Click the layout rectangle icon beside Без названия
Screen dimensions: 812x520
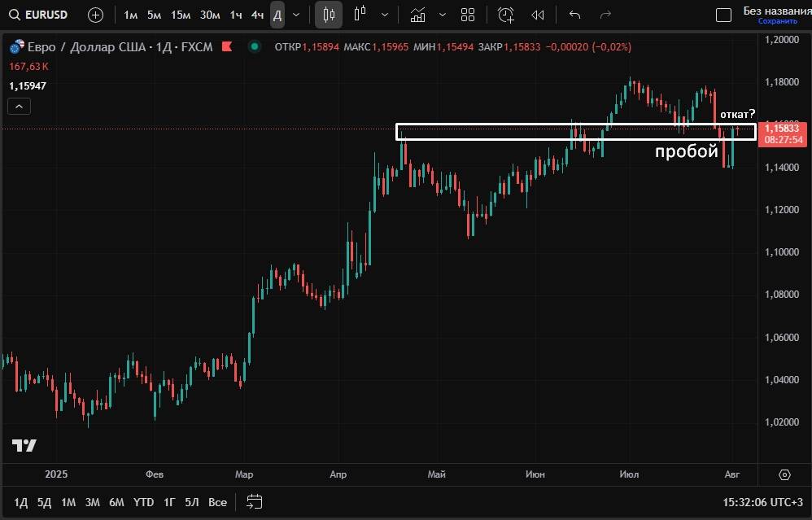click(x=723, y=15)
